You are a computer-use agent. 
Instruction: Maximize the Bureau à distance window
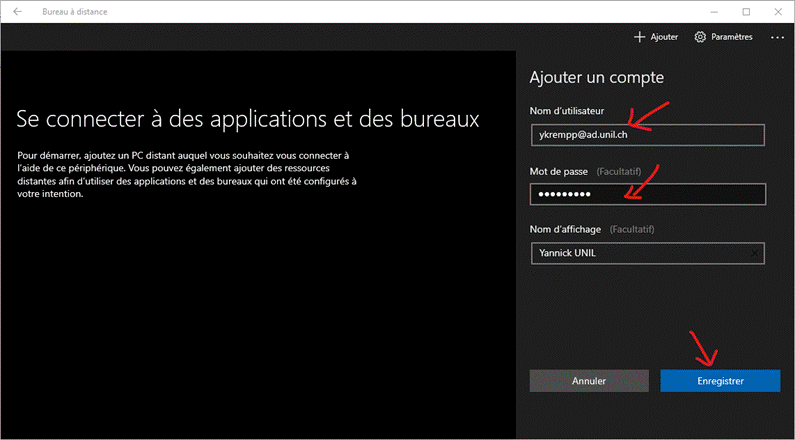[746, 11]
